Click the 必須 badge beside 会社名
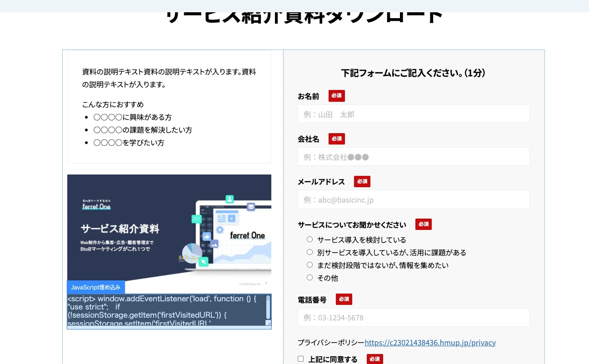Image resolution: width=589 pixels, height=364 pixels. (x=337, y=139)
